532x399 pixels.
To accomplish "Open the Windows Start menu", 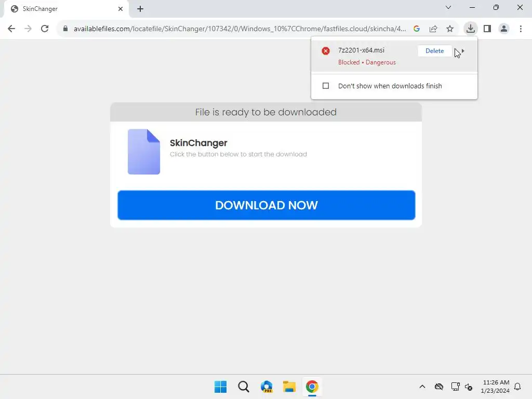I will (220, 387).
